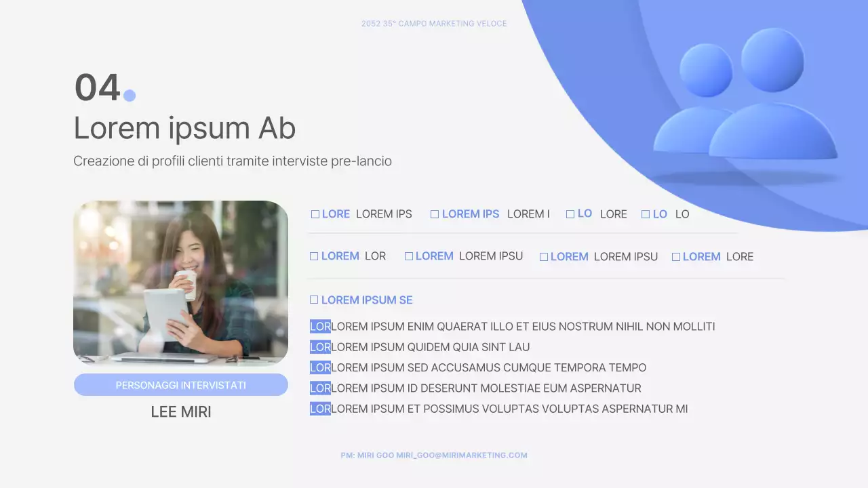The height and width of the screenshot is (488, 868).
Task: Click the blue LOR tag before ID DESERUNT line
Action: pos(320,388)
